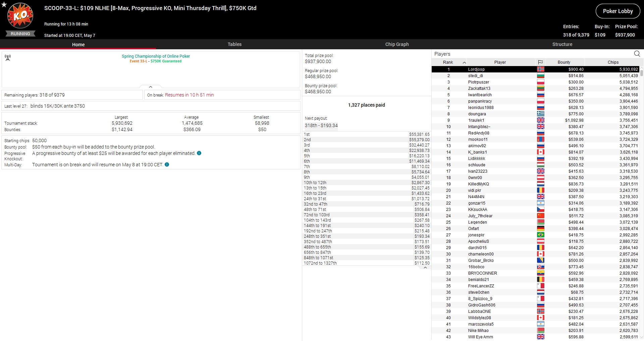This screenshot has height=341, width=644.
Task: Open the Poker Lobby
Action: 618,11
